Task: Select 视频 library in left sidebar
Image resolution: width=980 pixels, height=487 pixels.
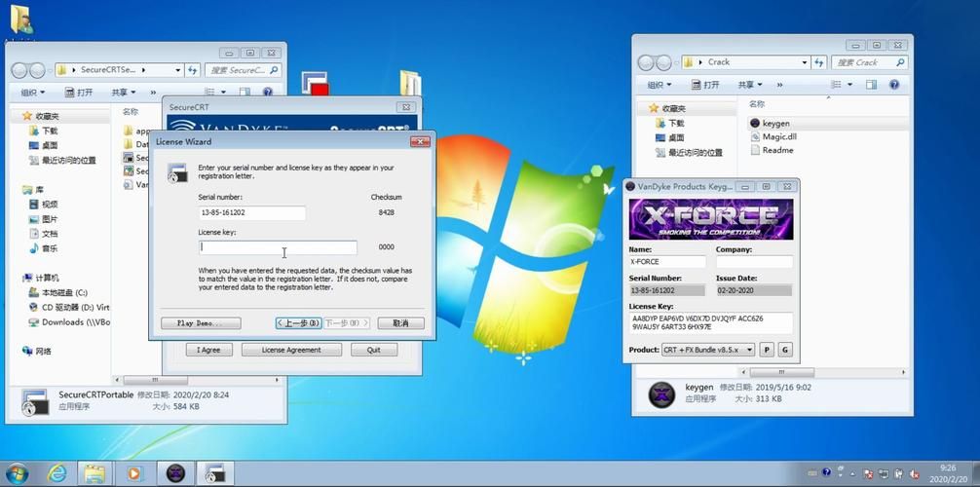Action: click(x=43, y=205)
